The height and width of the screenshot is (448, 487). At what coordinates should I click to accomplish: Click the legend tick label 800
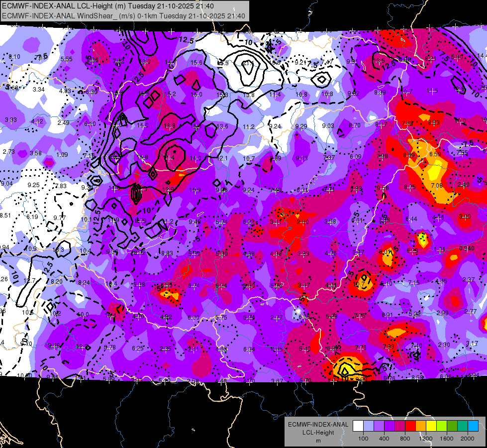405,439
